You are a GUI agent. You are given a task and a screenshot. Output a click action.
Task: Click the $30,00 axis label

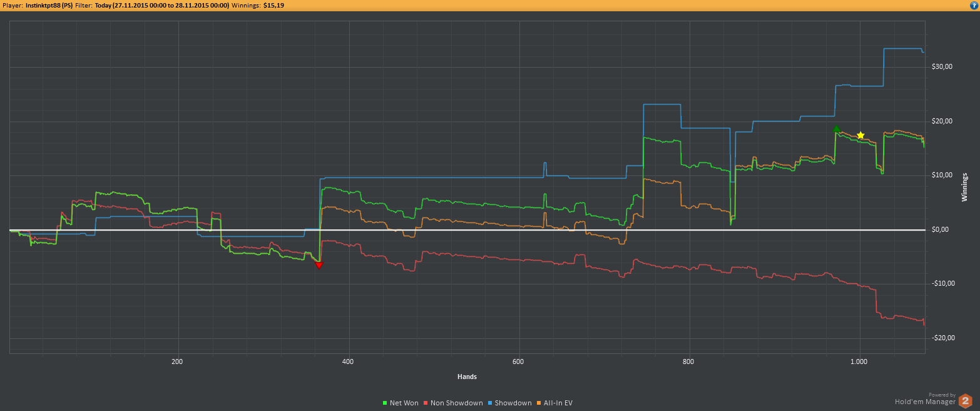point(941,66)
